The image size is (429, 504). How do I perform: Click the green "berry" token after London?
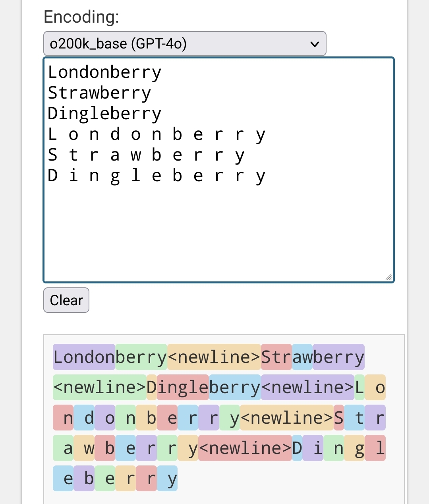141,357
